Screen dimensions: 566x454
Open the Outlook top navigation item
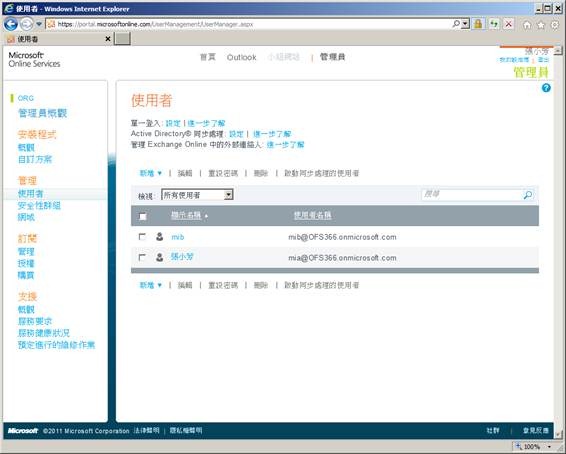[x=241, y=57]
